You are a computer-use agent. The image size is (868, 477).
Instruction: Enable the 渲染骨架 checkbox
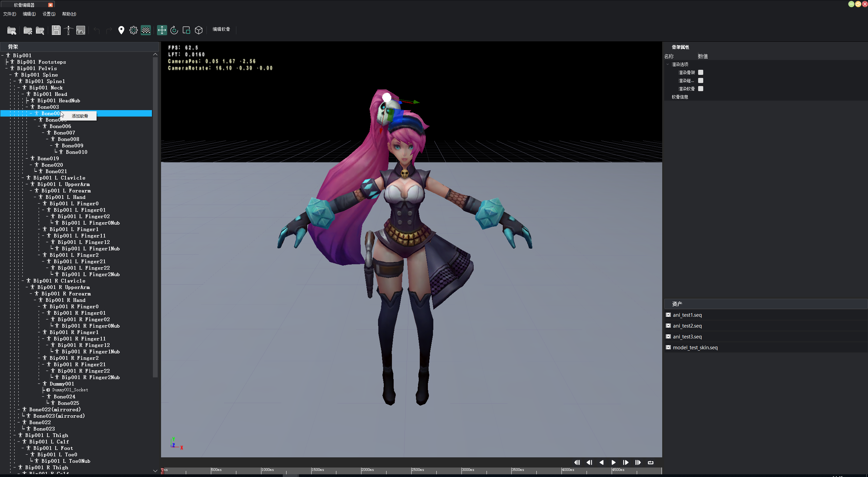701,72
